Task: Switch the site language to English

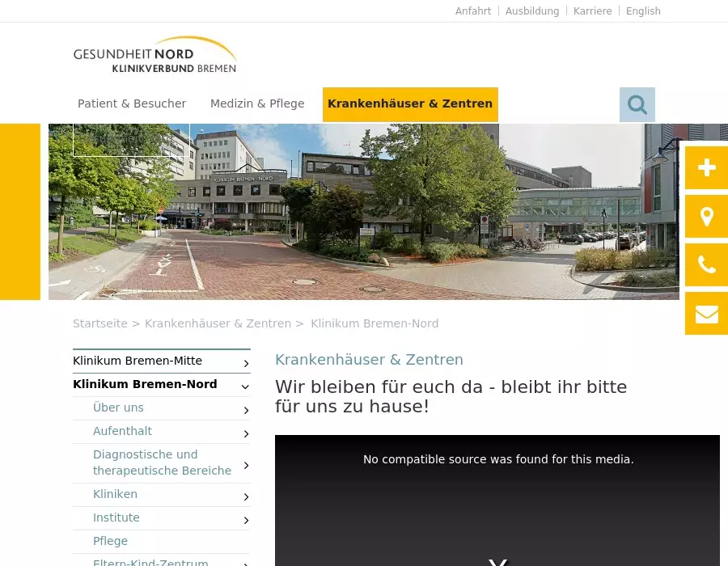Action: click(643, 11)
